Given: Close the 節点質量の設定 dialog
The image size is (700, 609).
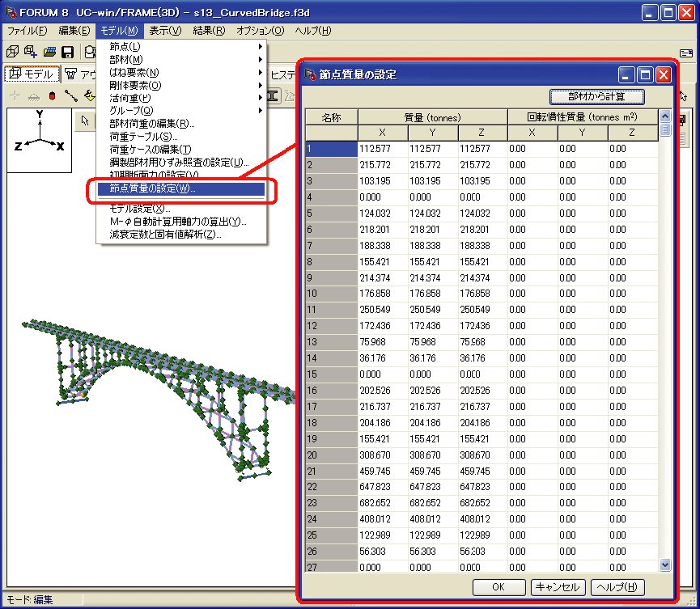Looking at the screenshot, I should [664, 75].
